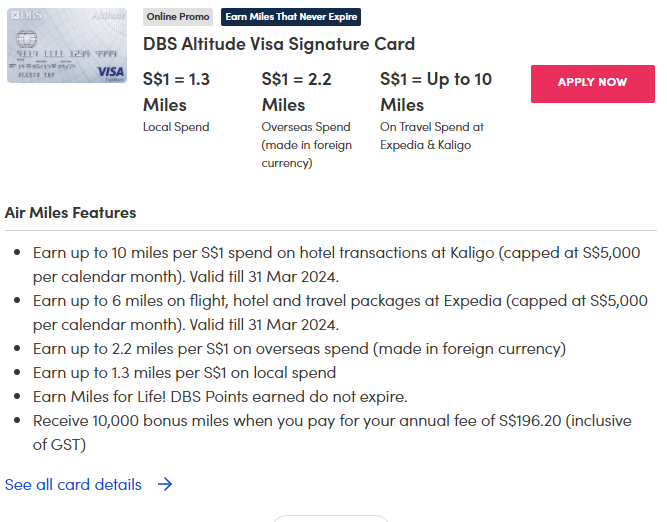Click the "Local Spend" label
The height and width of the screenshot is (522, 667).
(178, 127)
